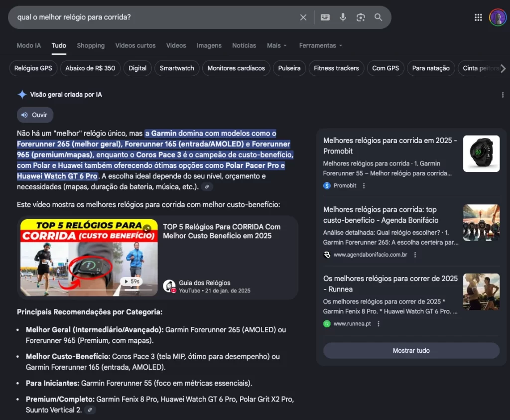Screen dimensions: 510x420
Task: Expand the Mais dropdown menu
Action: (276, 45)
